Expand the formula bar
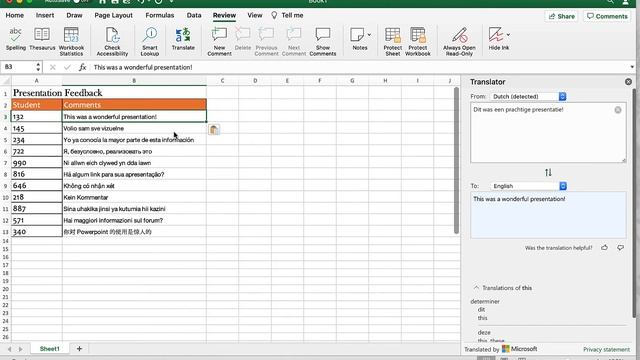 [x=632, y=67]
